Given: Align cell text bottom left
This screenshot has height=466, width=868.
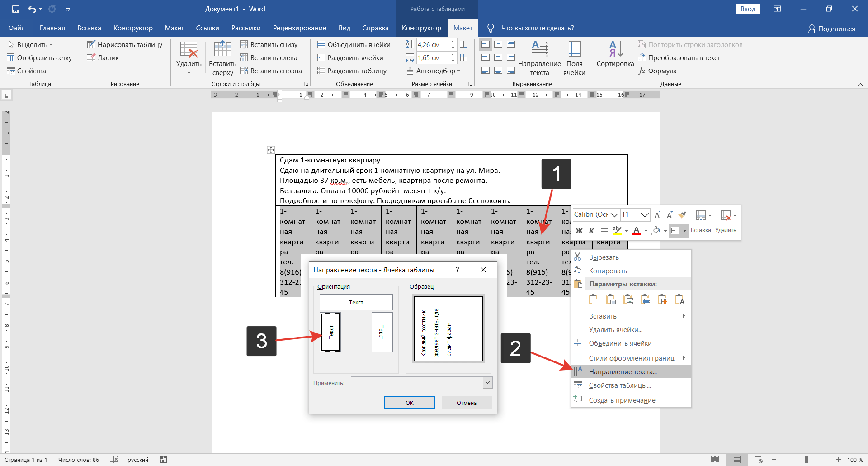Looking at the screenshot, I should pos(486,71).
